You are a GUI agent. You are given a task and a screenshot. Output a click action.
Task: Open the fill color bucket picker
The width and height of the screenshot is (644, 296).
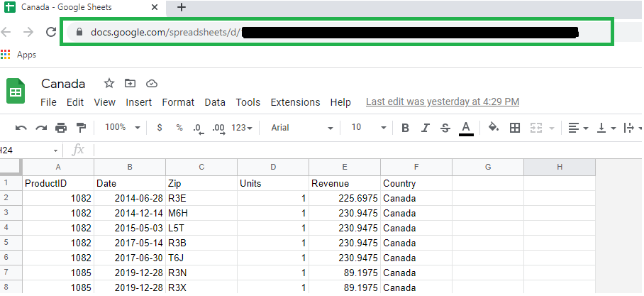click(x=494, y=128)
